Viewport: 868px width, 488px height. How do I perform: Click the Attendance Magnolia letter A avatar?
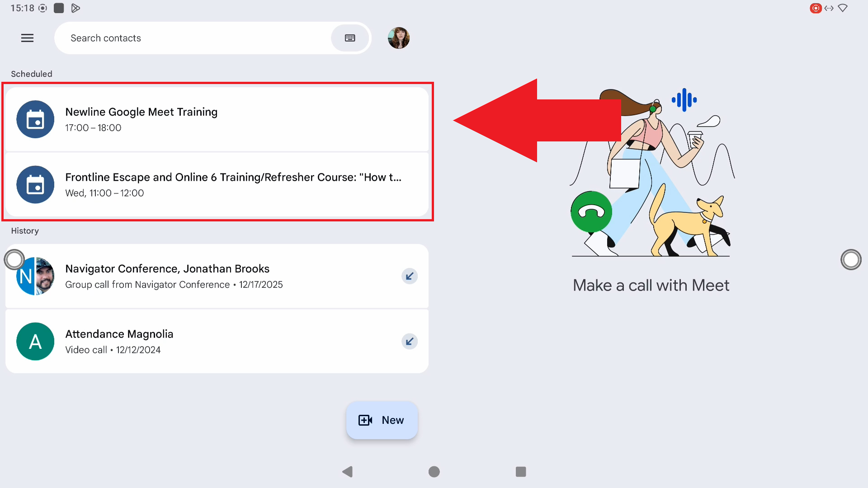35,342
